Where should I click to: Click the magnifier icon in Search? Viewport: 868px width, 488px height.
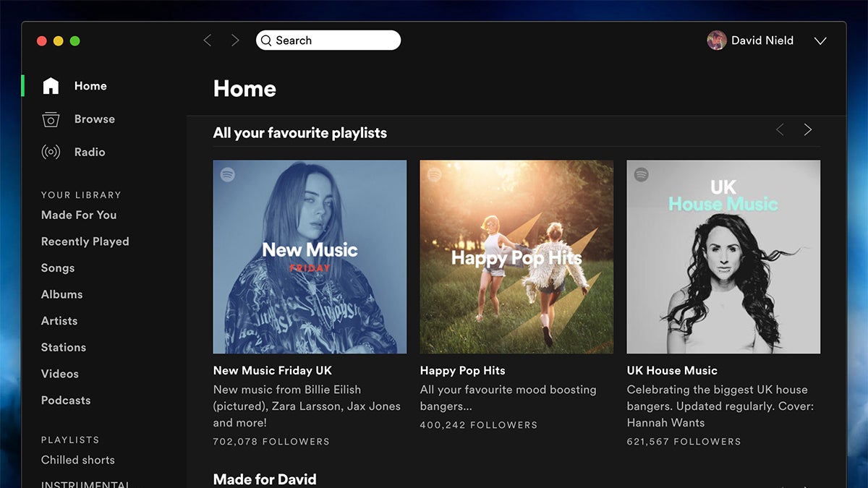pos(266,40)
